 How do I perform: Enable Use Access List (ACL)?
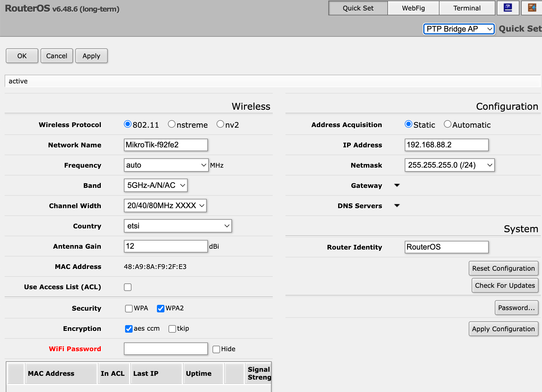click(128, 287)
